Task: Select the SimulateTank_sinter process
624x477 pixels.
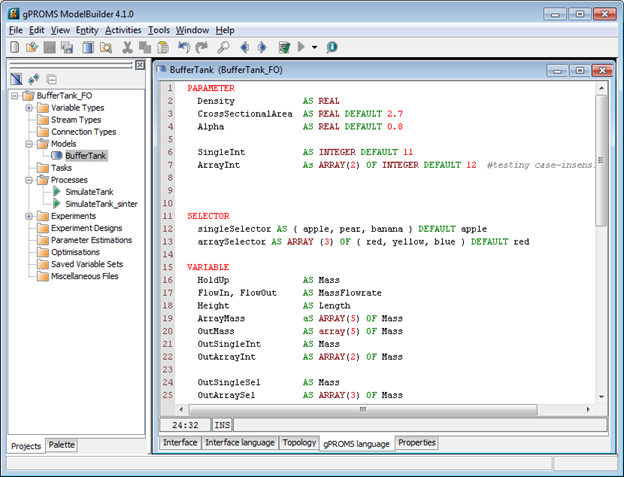Action: point(101,204)
